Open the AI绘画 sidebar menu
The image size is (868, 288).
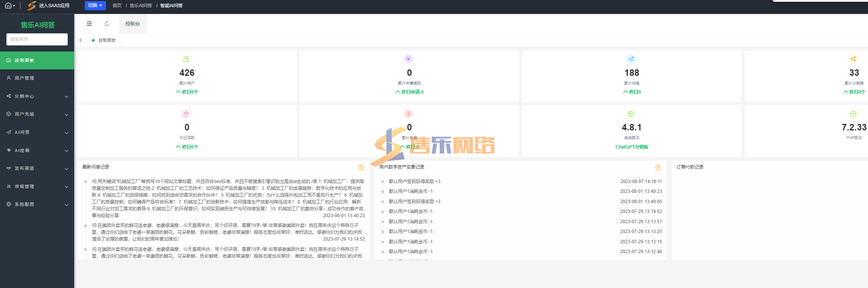tap(37, 150)
